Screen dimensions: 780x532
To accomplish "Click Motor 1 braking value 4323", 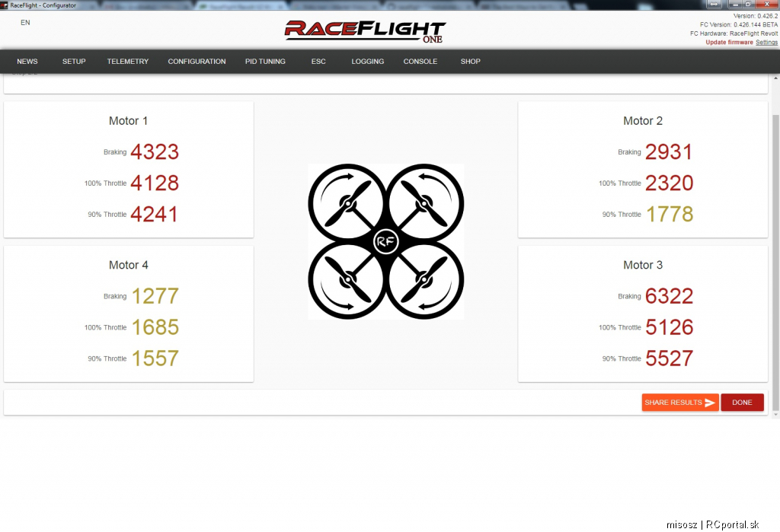I will tap(155, 152).
